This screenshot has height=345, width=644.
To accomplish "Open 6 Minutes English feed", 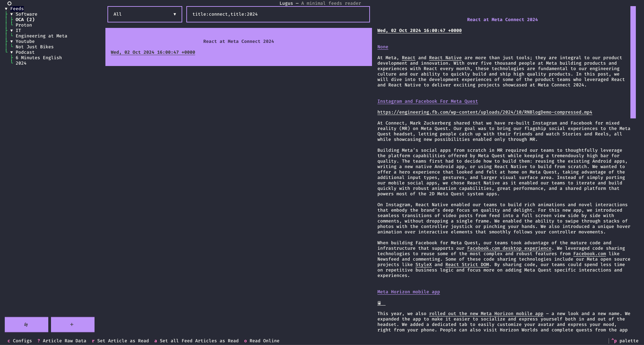I will pyautogui.click(x=39, y=58).
